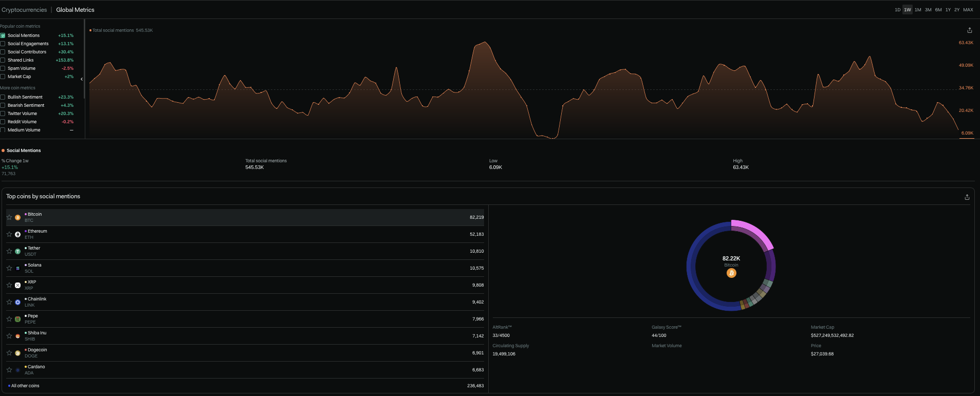Click the AltRank value 33/4500
The image size is (980, 396).
[x=501, y=335]
